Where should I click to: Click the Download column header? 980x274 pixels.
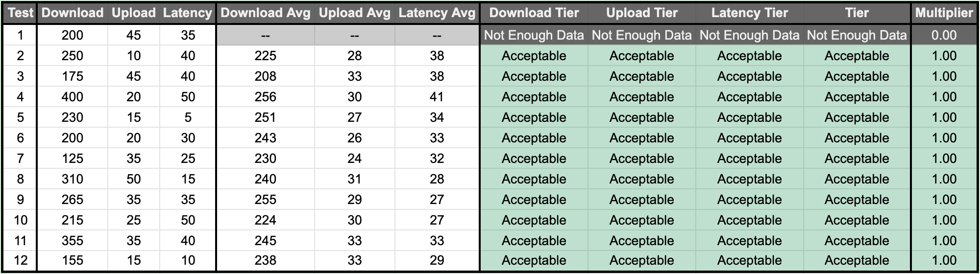73,13
